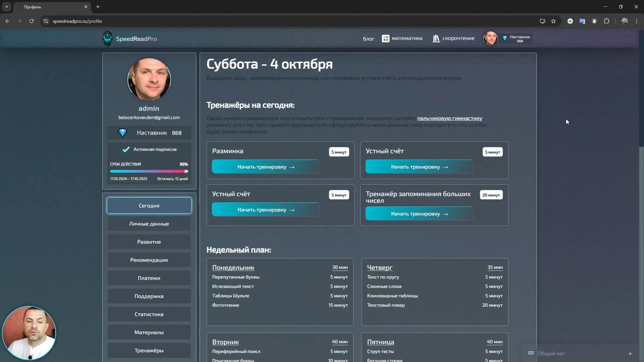Click Периферийный поиск in Вторник plan
This screenshot has height=362, width=644.
236,351
